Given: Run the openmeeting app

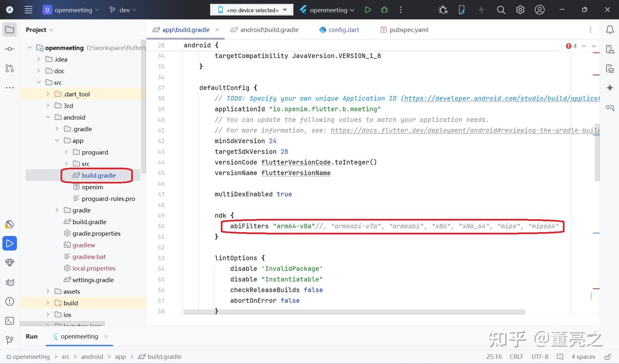Looking at the screenshot, I should pyautogui.click(x=368, y=9).
